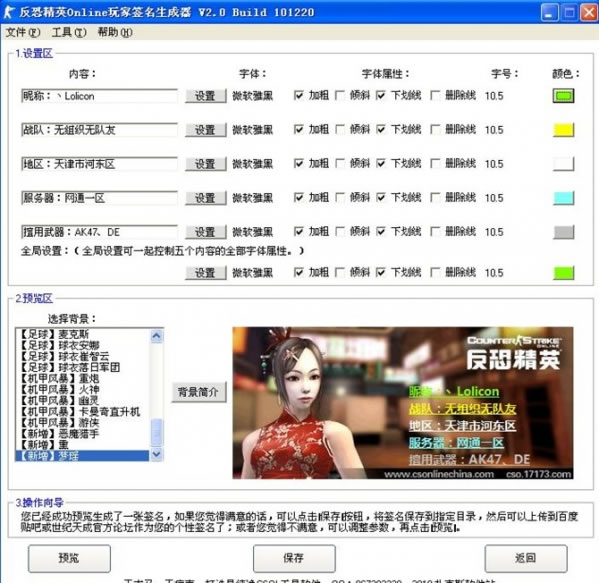
Task: Open the 工具(T) menu
Action: (x=69, y=32)
